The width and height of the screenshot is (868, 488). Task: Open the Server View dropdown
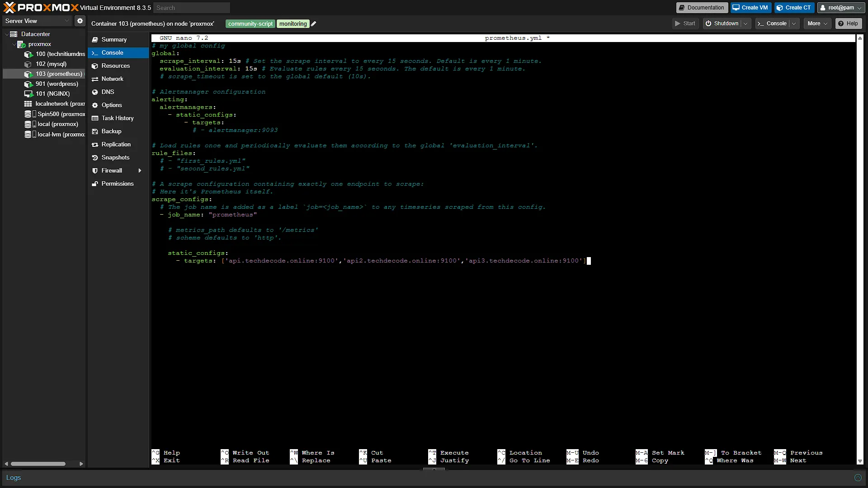(37, 21)
